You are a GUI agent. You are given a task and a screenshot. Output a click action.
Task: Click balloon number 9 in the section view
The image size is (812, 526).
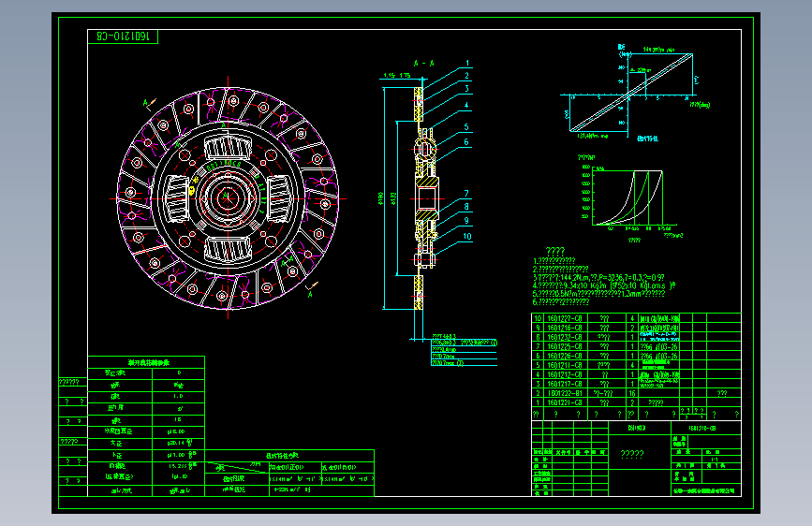[466, 221]
